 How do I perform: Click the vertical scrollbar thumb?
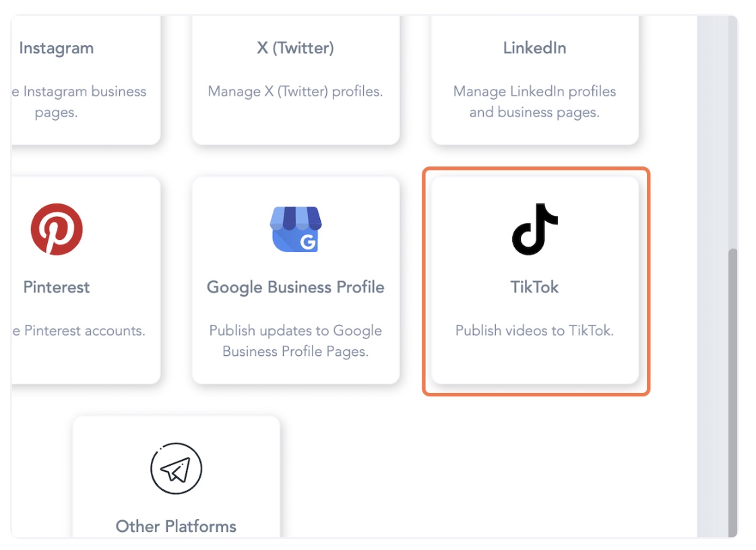(x=733, y=391)
